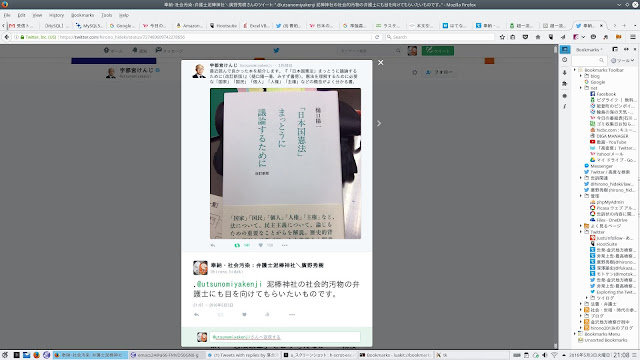Screen dimensions: 640x360
Task: Open the Bookmarks menu
Action: [82, 15]
